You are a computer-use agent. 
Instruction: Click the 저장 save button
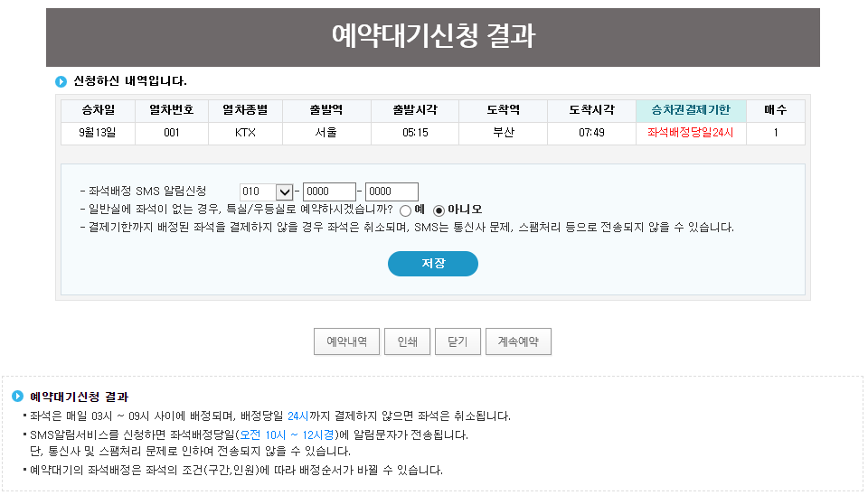click(433, 263)
